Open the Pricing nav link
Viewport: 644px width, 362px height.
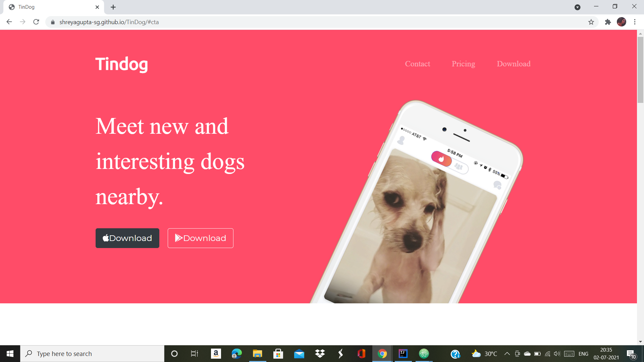click(x=463, y=64)
